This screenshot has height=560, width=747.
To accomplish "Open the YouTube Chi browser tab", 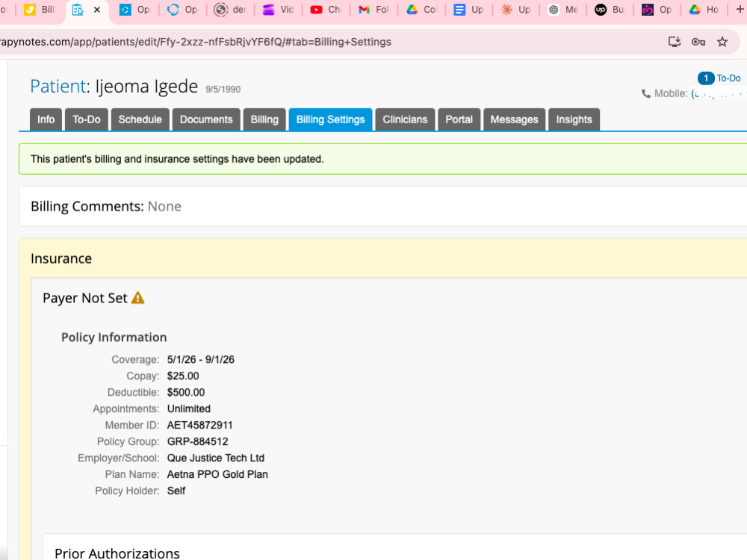I will coord(326,10).
